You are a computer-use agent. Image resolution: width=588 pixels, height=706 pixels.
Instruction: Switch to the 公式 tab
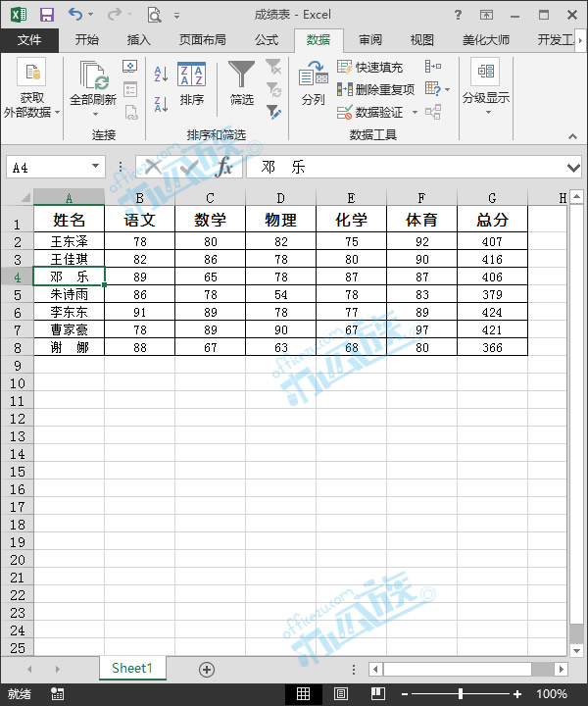(267, 40)
